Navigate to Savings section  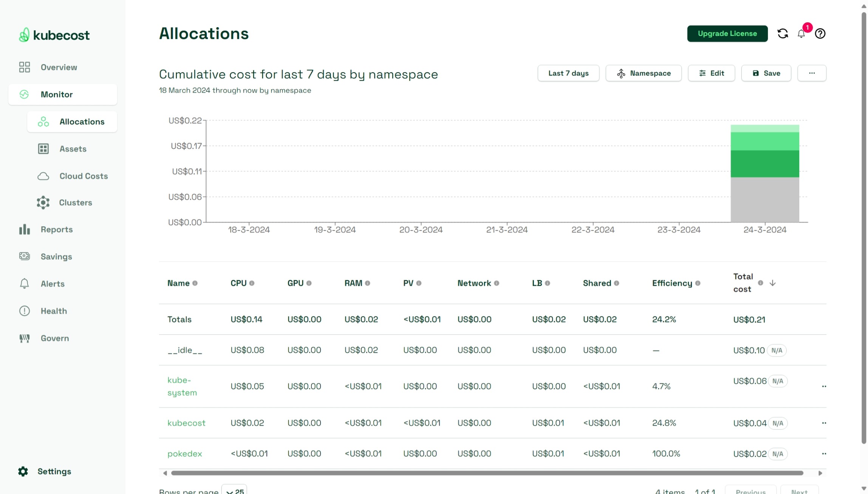pos(56,257)
